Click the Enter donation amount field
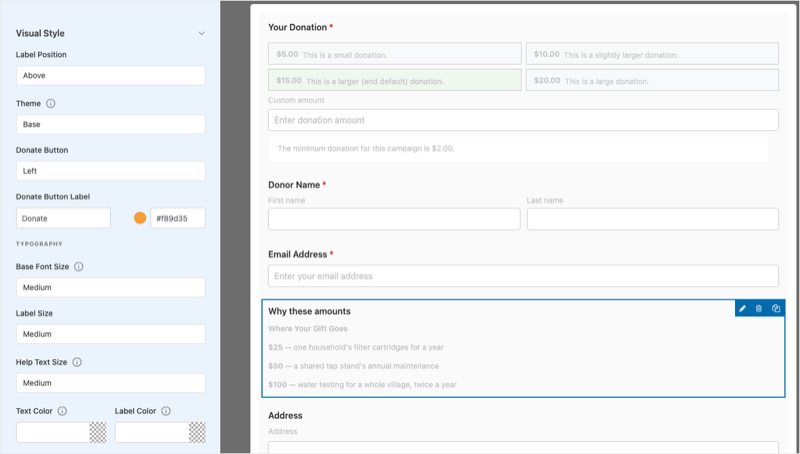This screenshot has height=454, width=800. [523, 120]
